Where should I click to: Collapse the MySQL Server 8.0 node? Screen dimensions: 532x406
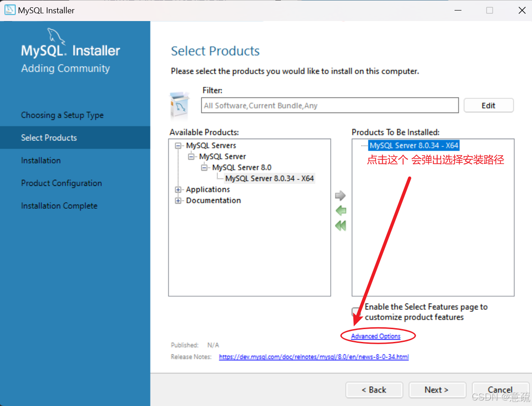tap(204, 168)
